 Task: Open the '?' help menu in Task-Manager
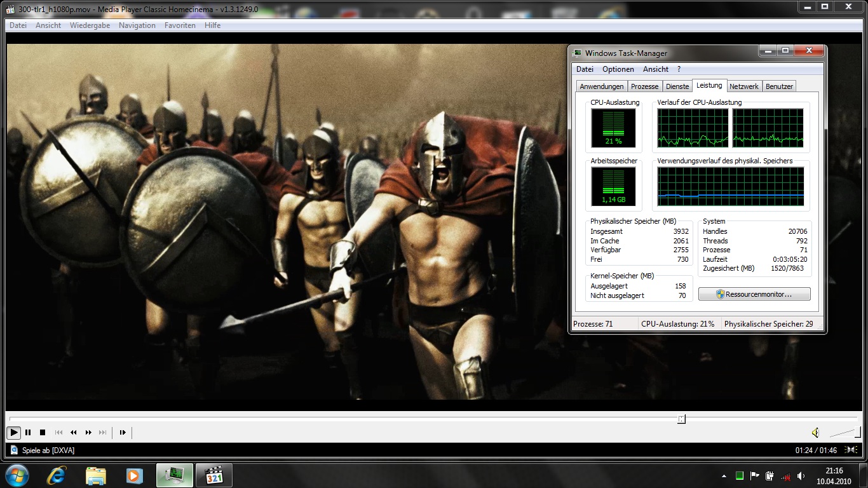(x=679, y=69)
